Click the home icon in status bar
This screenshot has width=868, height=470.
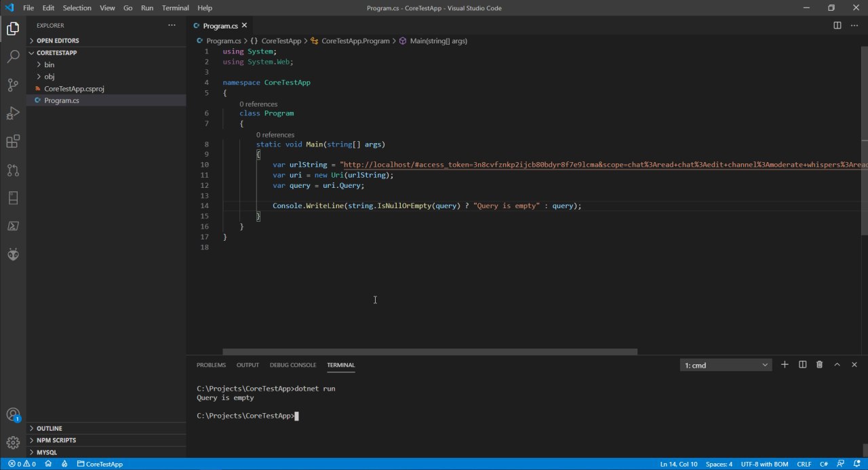(x=48, y=464)
